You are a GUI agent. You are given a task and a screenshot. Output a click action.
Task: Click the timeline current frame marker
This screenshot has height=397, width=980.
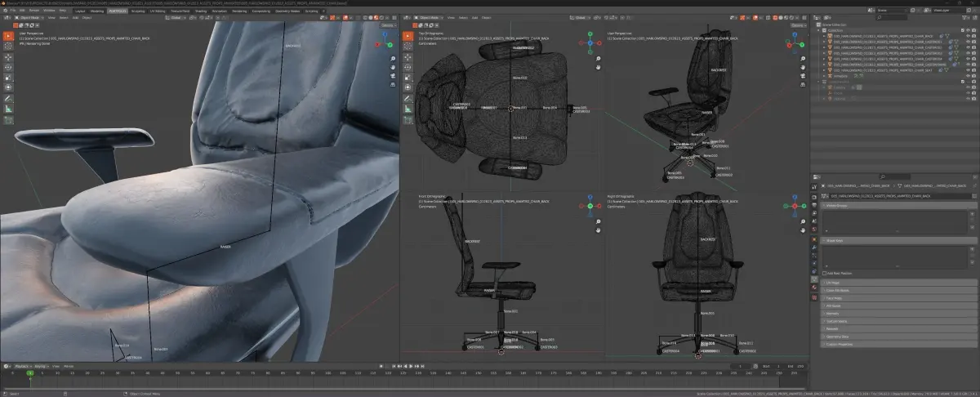click(x=29, y=373)
